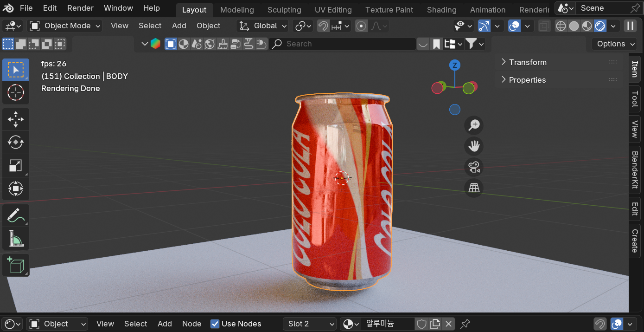Screen dimensions: 644x332
Task: Open the node editor Node menu
Action: click(191, 324)
